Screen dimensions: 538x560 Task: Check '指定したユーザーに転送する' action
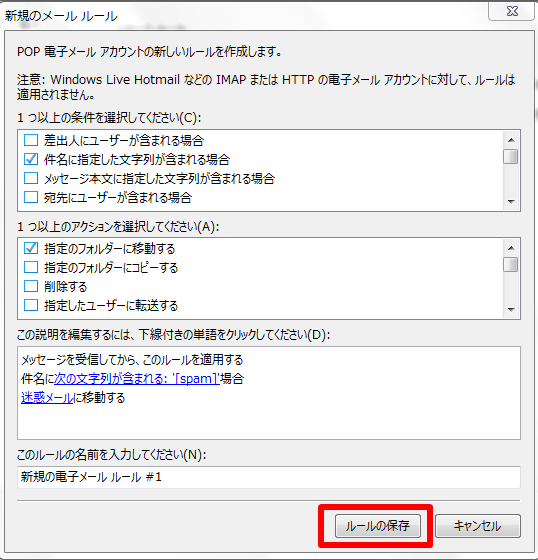(31, 305)
